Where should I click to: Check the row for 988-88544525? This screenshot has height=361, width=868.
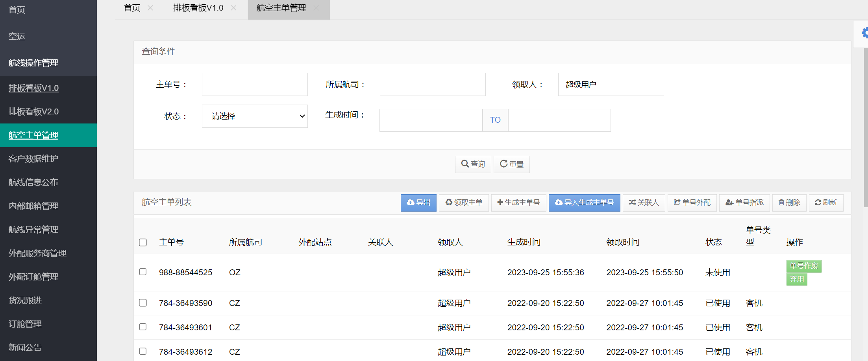(143, 272)
